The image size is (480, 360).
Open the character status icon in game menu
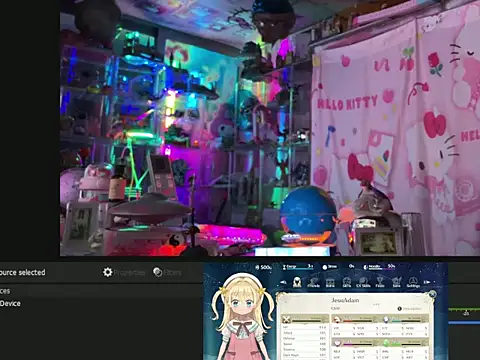click(x=297, y=282)
